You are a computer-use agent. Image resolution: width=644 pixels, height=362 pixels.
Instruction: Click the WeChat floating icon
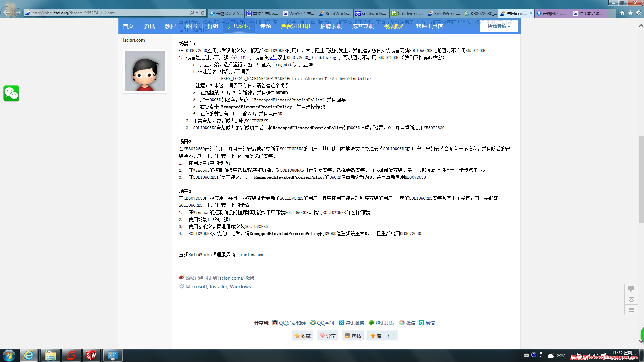click(11, 94)
